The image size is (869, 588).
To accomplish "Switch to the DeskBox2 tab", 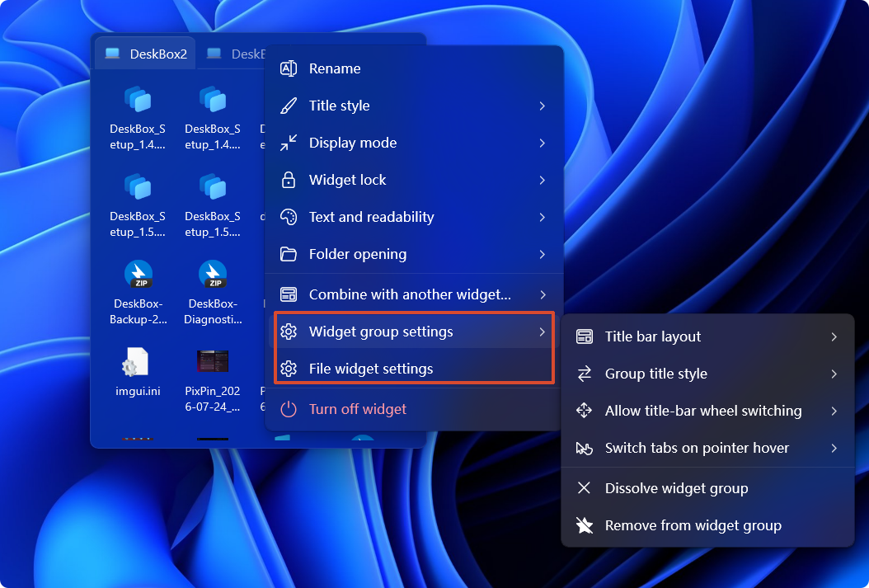I will [x=145, y=54].
